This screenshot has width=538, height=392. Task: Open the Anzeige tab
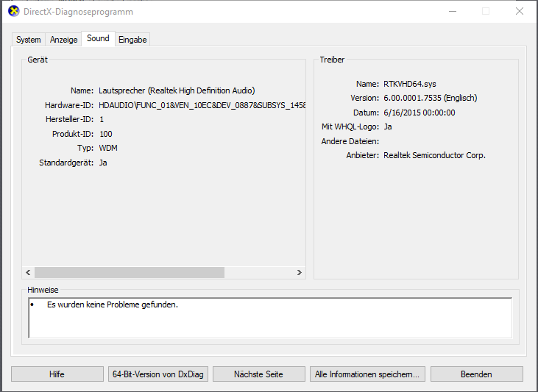pyautogui.click(x=63, y=40)
